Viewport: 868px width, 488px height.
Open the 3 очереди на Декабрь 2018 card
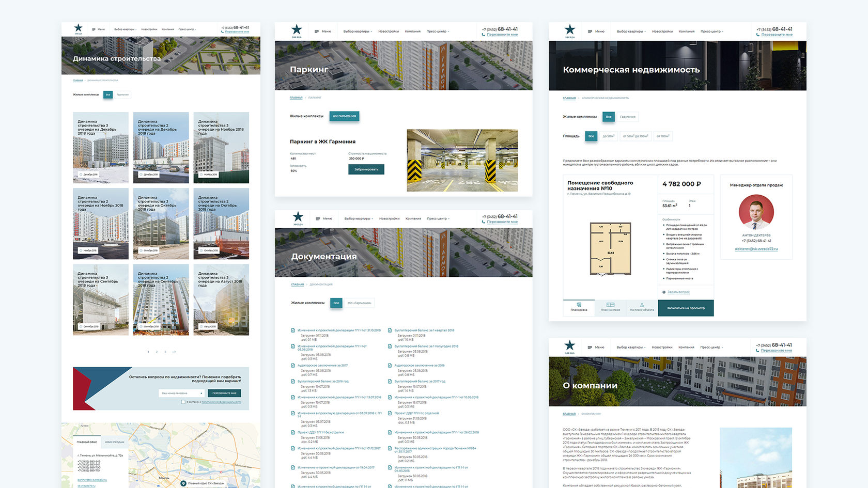[x=101, y=148]
